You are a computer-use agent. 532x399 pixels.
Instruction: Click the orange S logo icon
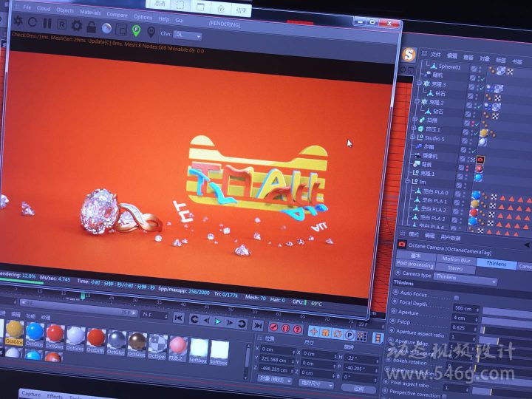(x=409, y=55)
